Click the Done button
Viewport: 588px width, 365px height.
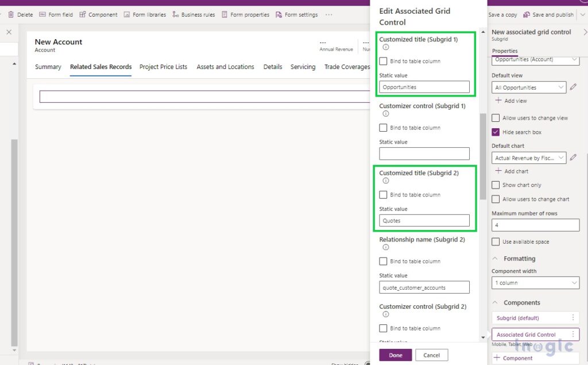click(395, 355)
